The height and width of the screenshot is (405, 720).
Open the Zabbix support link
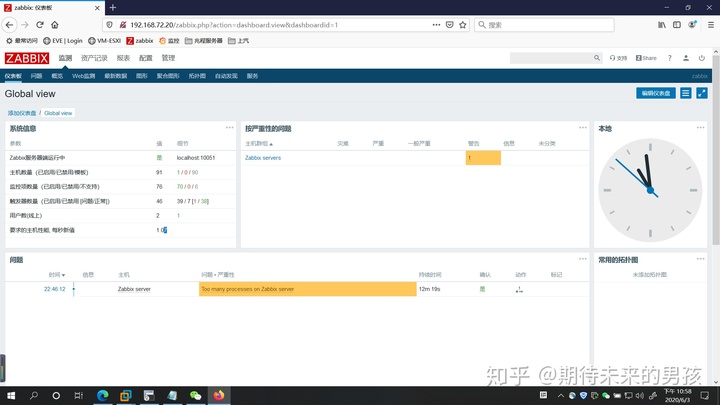618,58
